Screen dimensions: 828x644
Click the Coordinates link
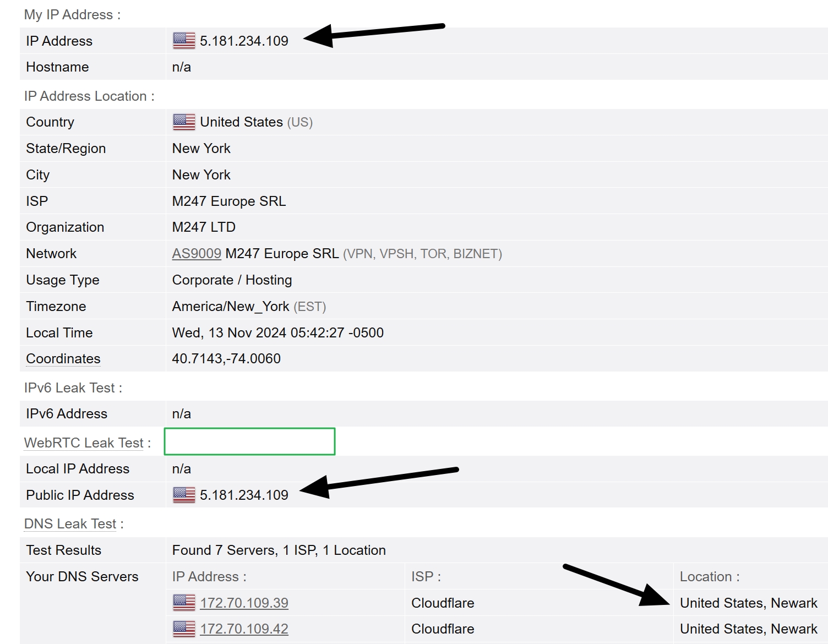tap(62, 358)
